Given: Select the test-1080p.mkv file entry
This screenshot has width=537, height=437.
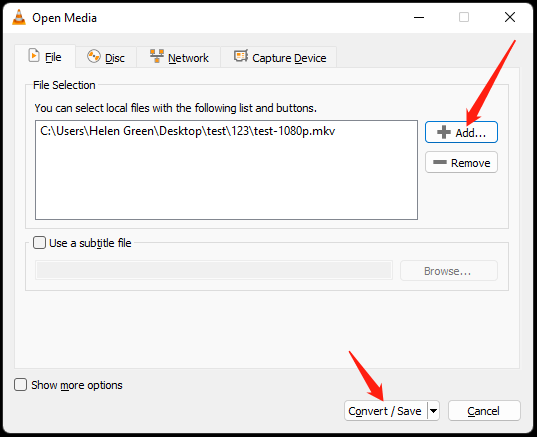Looking at the screenshot, I should (188, 131).
